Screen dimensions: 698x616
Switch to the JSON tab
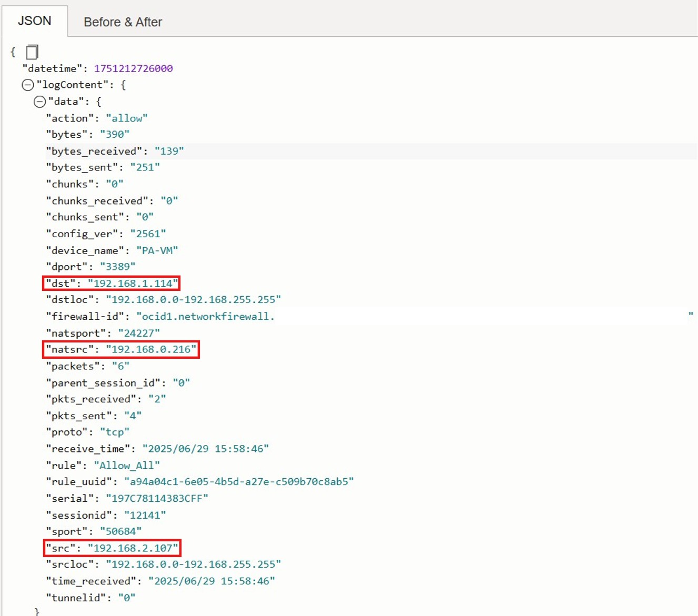coord(35,21)
